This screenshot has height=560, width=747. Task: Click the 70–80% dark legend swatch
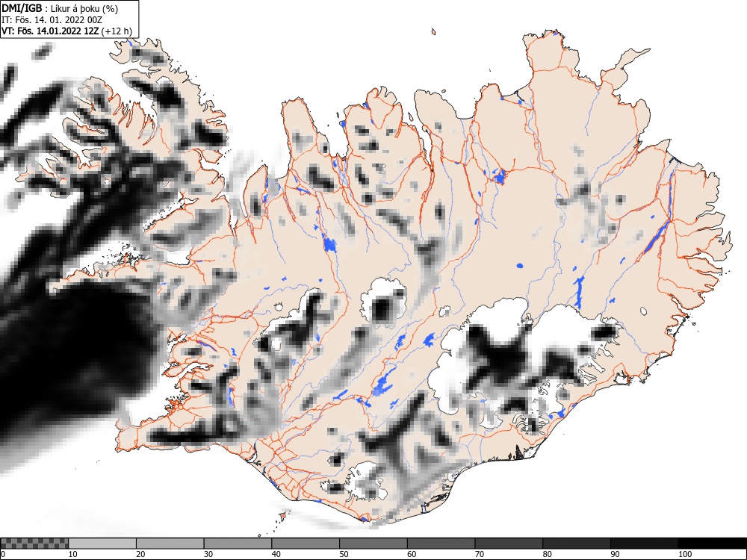click(x=508, y=544)
